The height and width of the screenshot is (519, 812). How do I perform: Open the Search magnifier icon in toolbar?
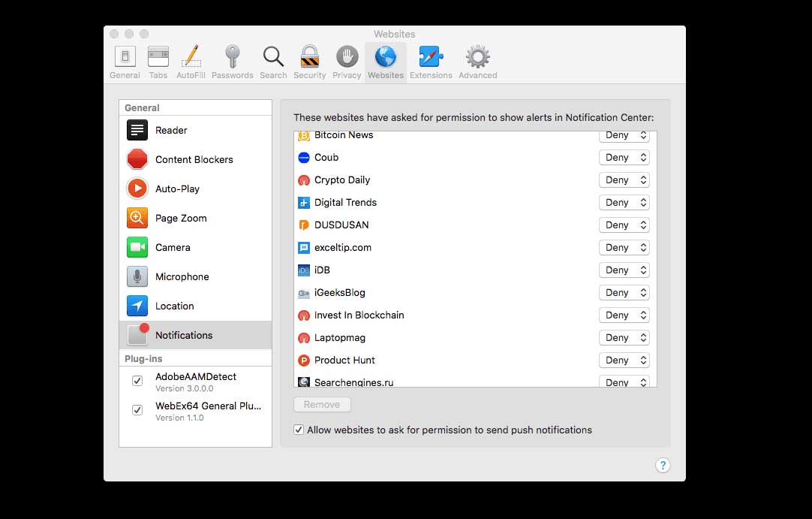(273, 56)
